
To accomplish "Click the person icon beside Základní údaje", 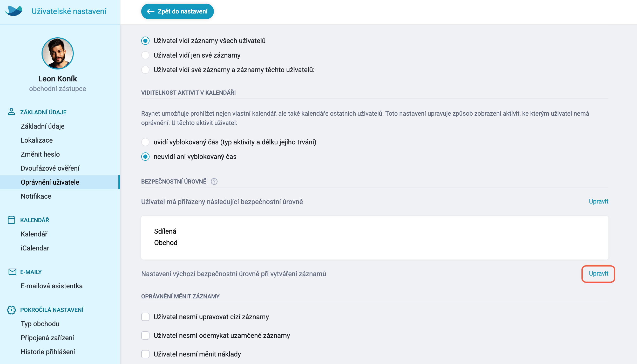I will [11, 112].
